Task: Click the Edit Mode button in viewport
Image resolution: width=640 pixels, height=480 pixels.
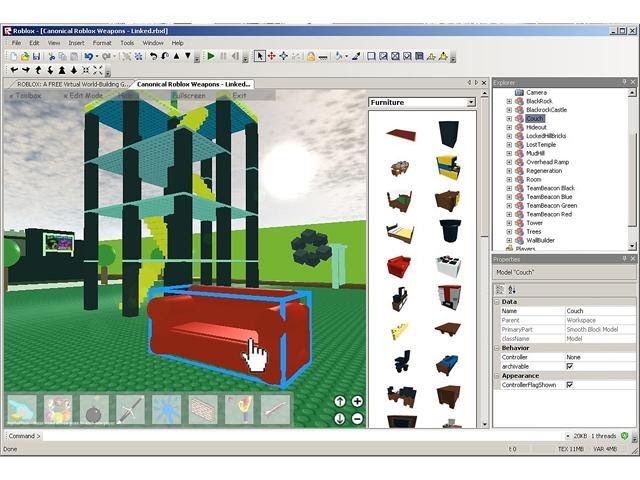Action: point(83,96)
